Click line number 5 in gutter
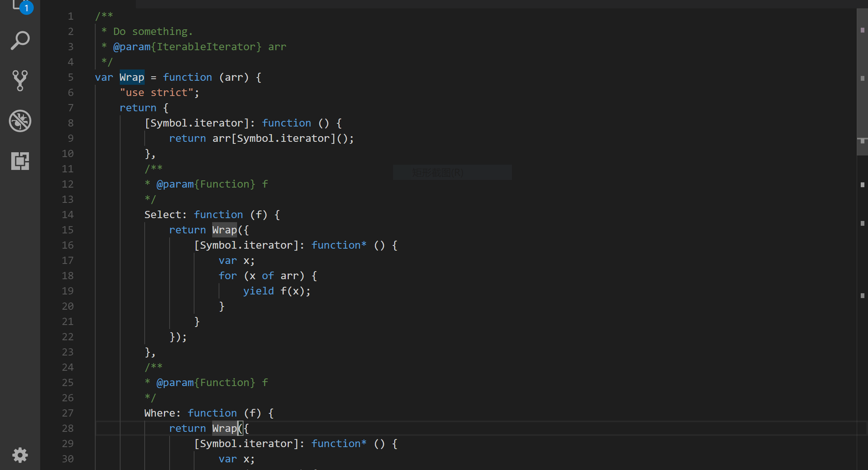The image size is (868, 470). coord(71,77)
